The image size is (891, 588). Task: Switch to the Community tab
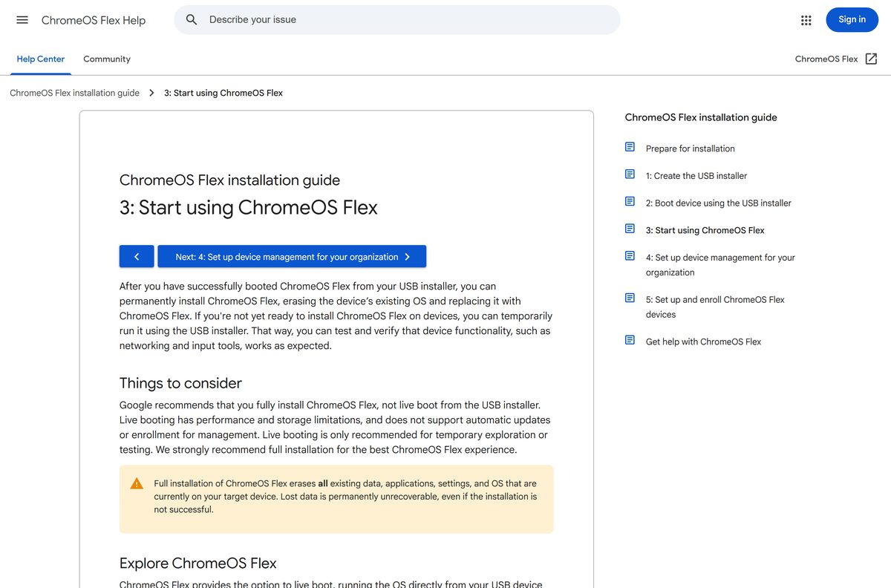[x=107, y=59]
